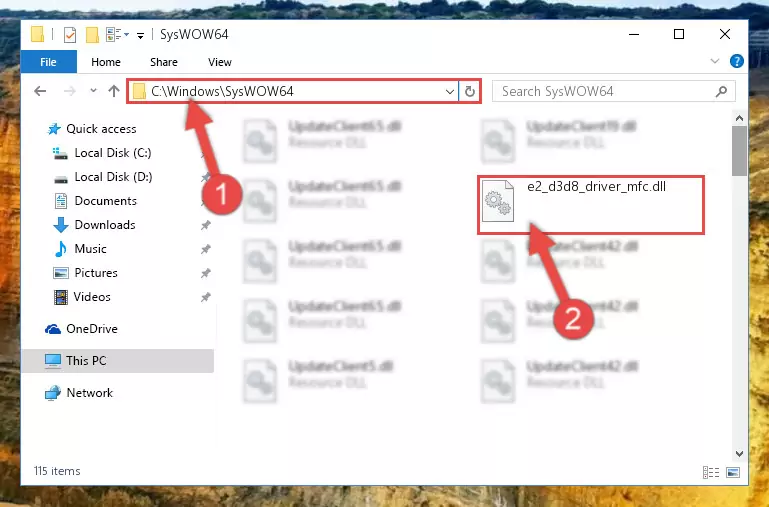Image resolution: width=769 pixels, height=507 pixels.
Task: Click the pin icon next to Downloads
Action: point(205,225)
